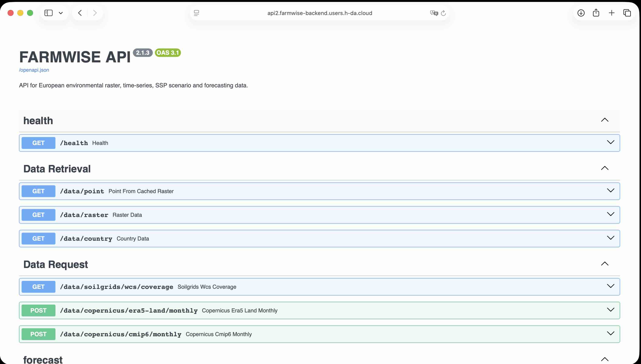
Task: Expand the /data/country endpoint arrow
Action: coord(611,238)
